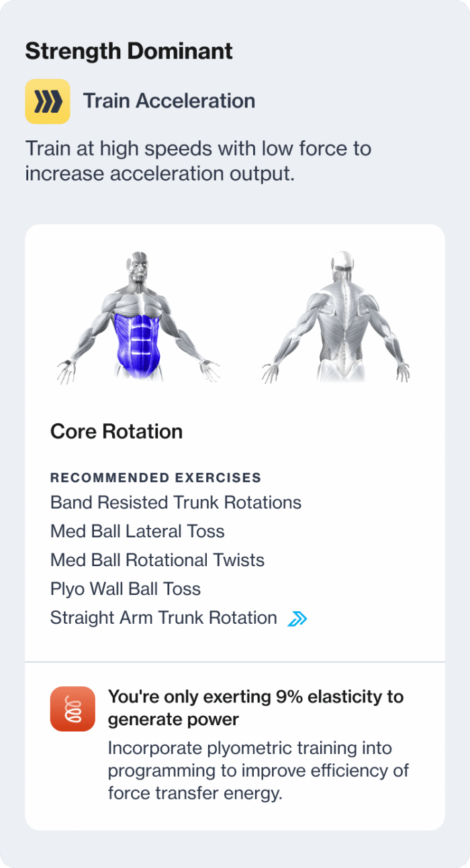The width and height of the screenshot is (470, 868).
Task: Click the Core Rotation heading
Action: [116, 432]
